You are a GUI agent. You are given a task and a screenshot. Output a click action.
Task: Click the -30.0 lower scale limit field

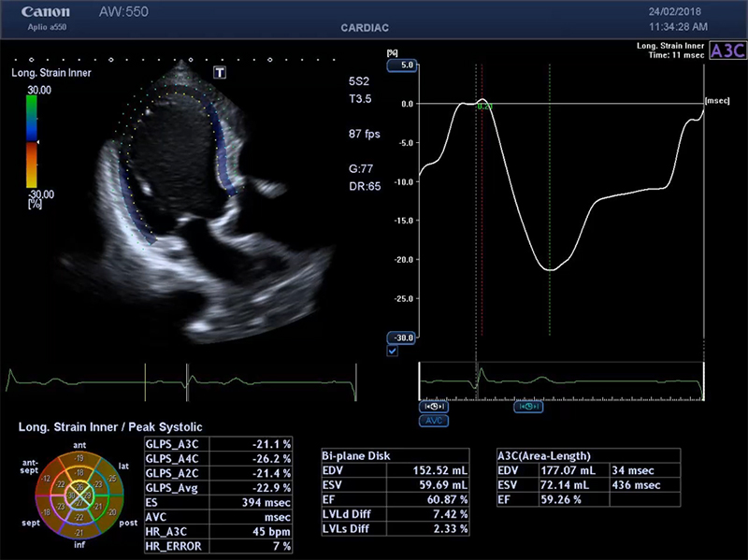(403, 337)
